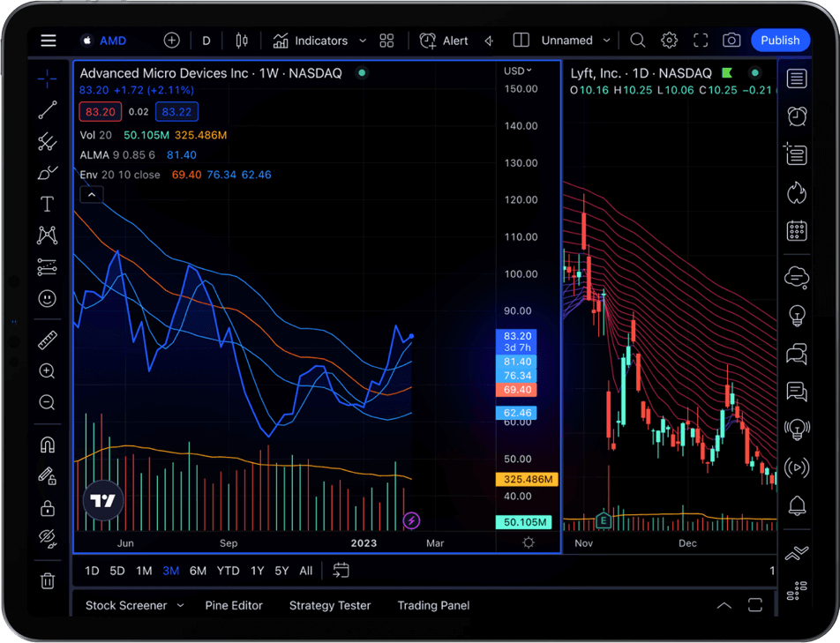The width and height of the screenshot is (840, 643).
Task: Open chart settings gear
Action: tap(669, 41)
